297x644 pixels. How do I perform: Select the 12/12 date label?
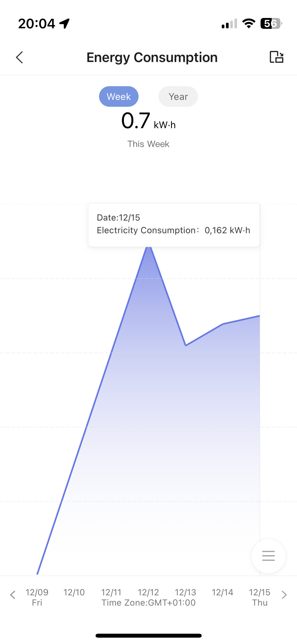[x=148, y=592]
